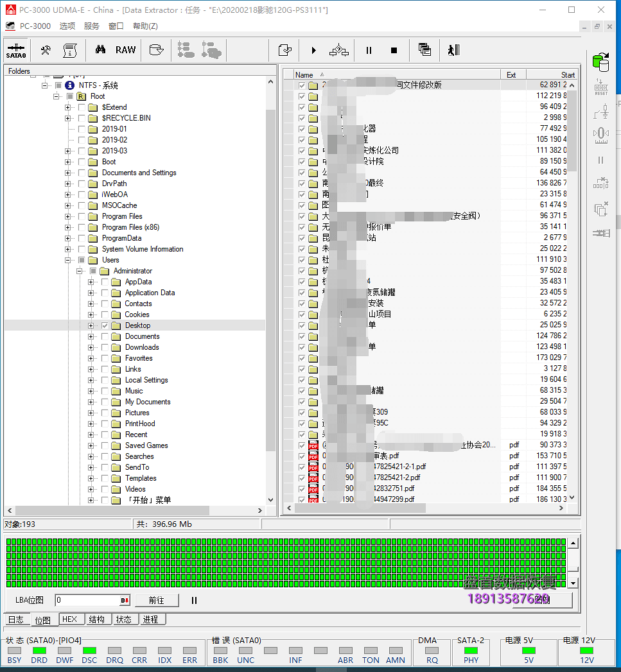Open the disk image drive icon

coord(156,49)
